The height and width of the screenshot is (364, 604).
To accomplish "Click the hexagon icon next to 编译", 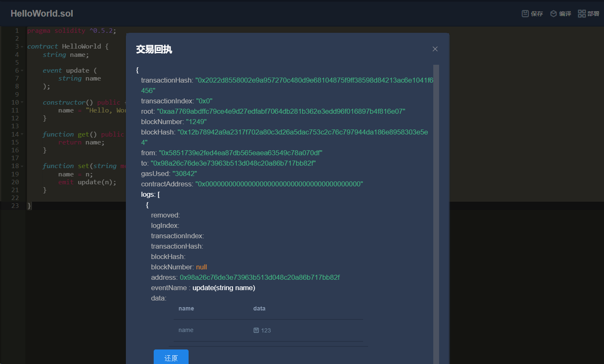I will [553, 13].
